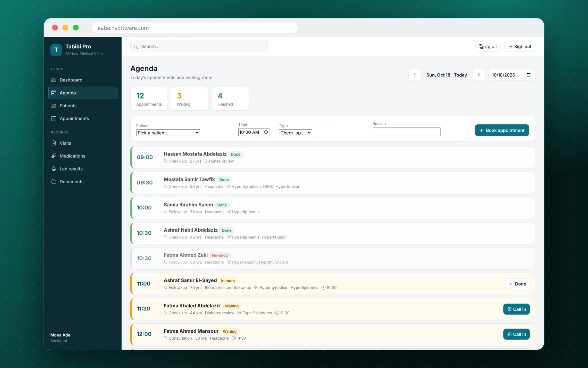Click the 4 Finished stat card
The image size is (588, 368).
pos(230,99)
